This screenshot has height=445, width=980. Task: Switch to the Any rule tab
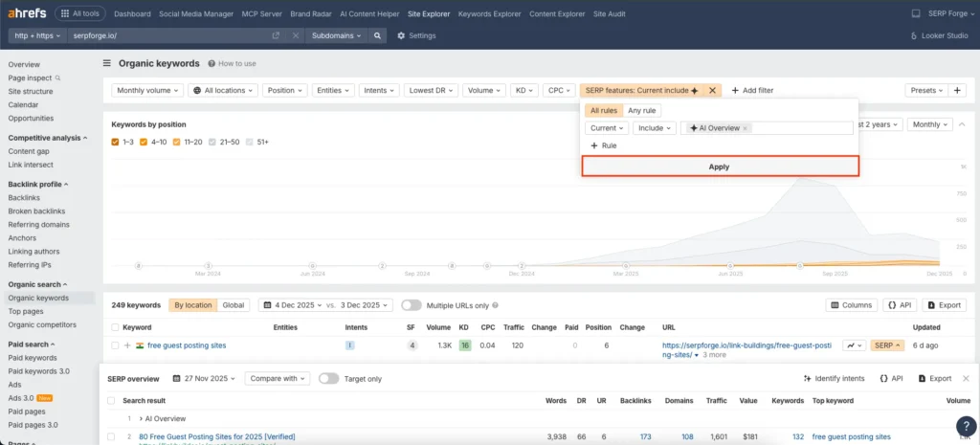642,110
